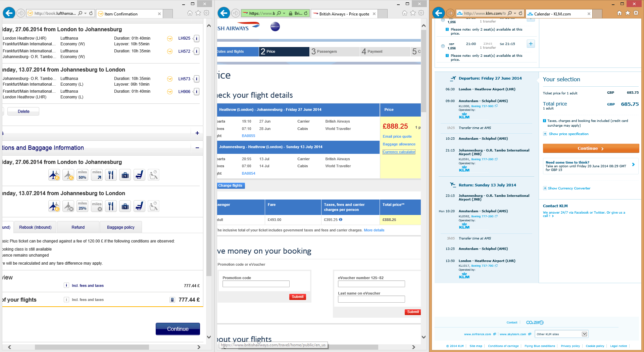Click info icon next to flight LH906
Screen dimensions: 644x352
pos(197,92)
